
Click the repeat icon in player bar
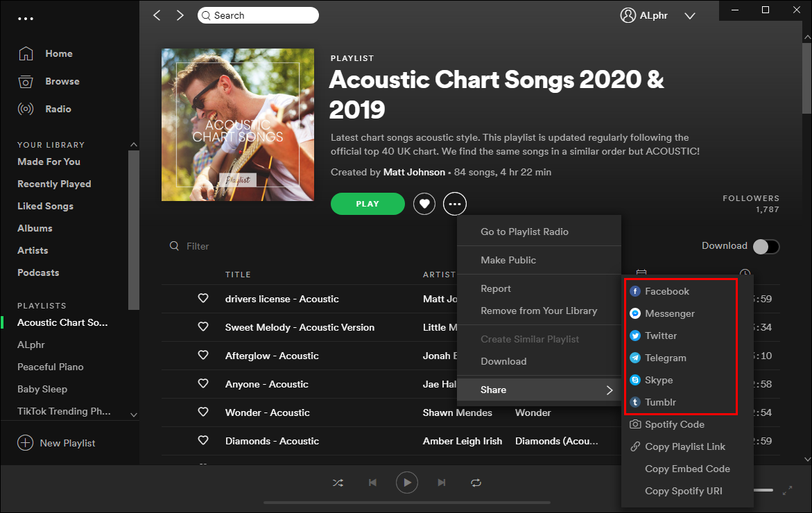tap(476, 482)
